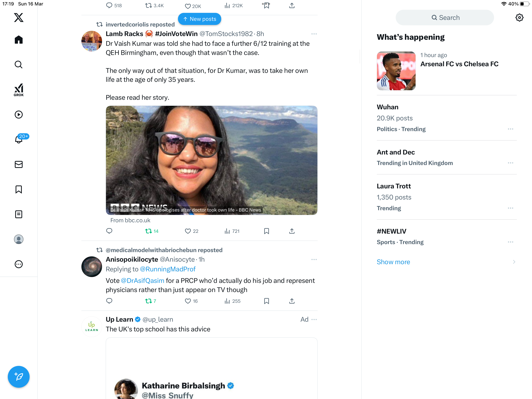
Task: Open Grok from the sidebar
Action: pos(18,90)
